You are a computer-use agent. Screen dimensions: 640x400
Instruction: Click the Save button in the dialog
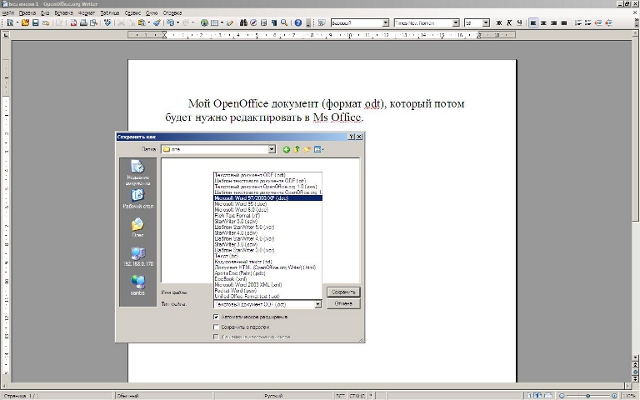coord(343,292)
